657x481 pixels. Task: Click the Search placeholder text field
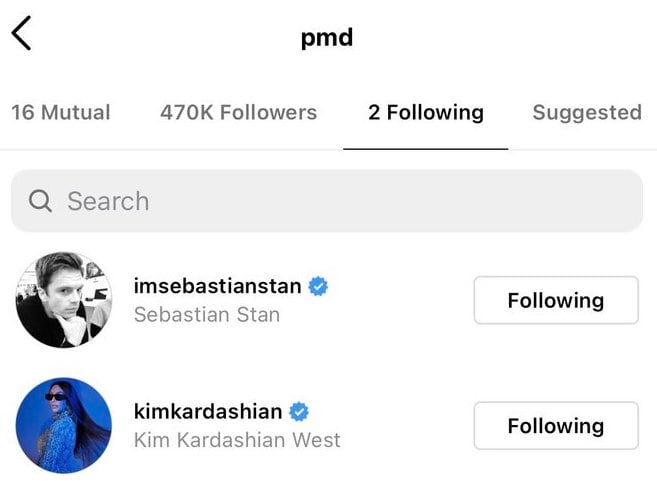pyautogui.click(x=108, y=201)
